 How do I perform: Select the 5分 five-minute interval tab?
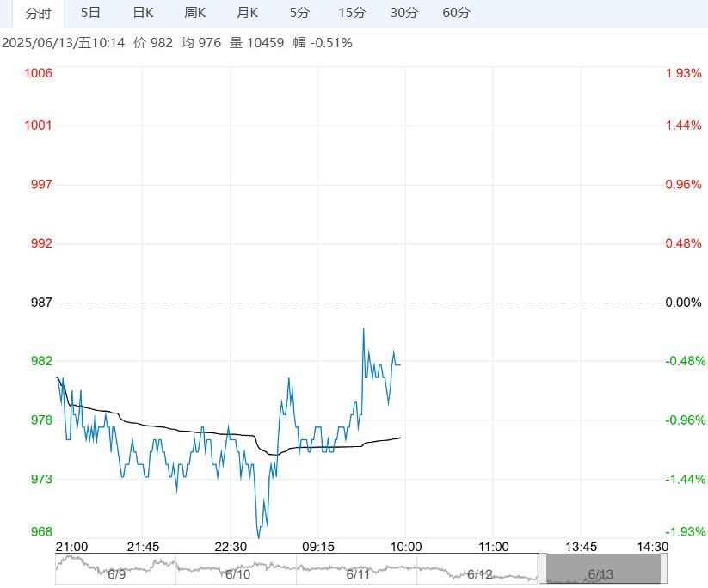click(x=299, y=13)
